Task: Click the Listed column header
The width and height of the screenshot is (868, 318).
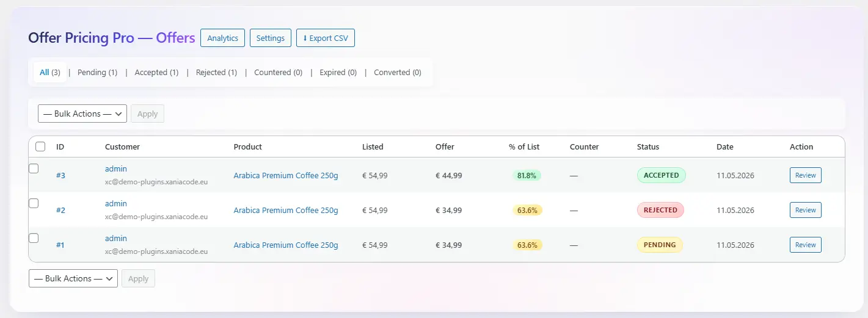Action: tap(373, 146)
